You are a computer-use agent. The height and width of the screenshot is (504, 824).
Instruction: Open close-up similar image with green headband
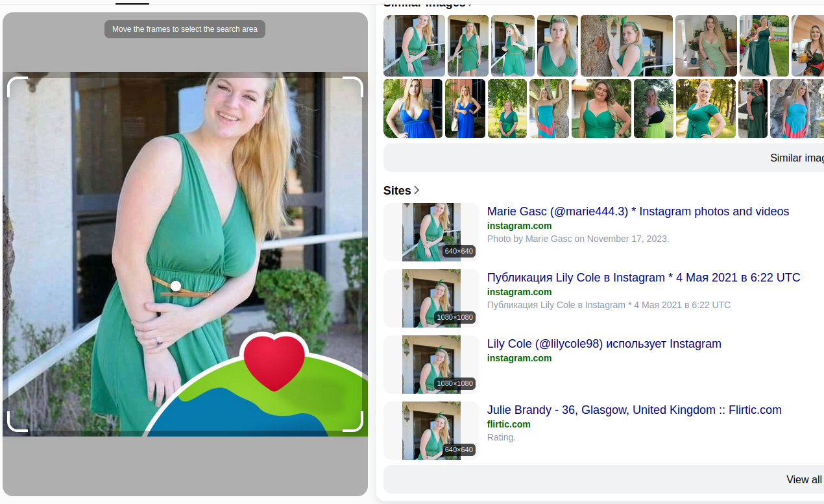click(557, 45)
